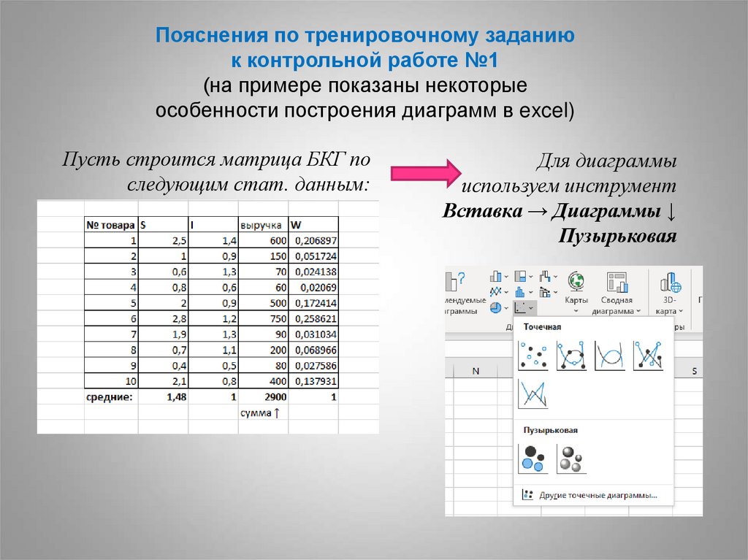Expand combo chart dropdown arrow

[x=555, y=292]
